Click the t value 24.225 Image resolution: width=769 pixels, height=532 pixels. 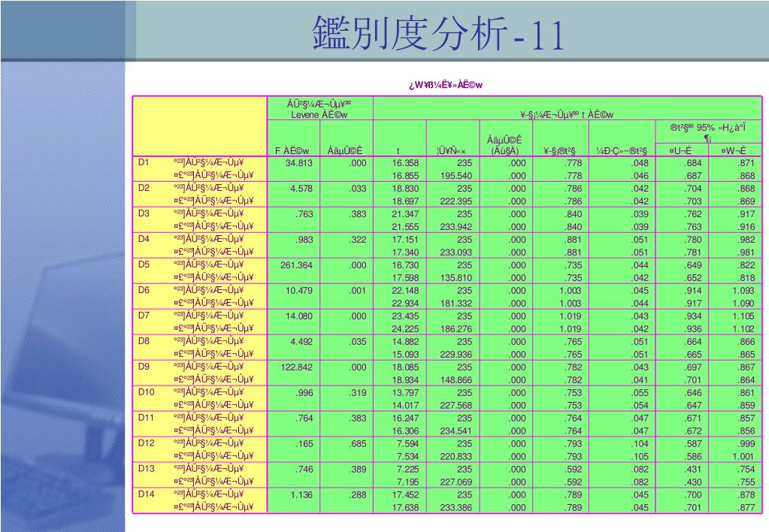[405, 328]
